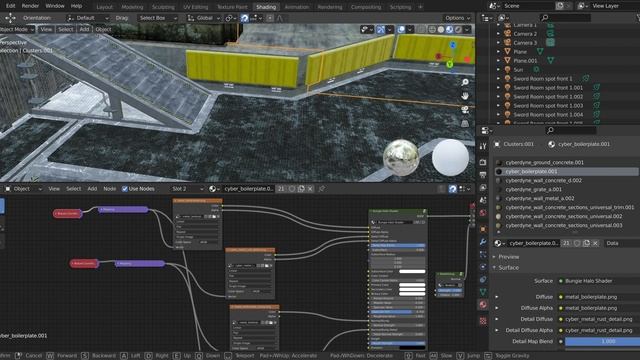The image size is (640, 360).
Task: Click the outliner search field
Action: coord(565,18)
